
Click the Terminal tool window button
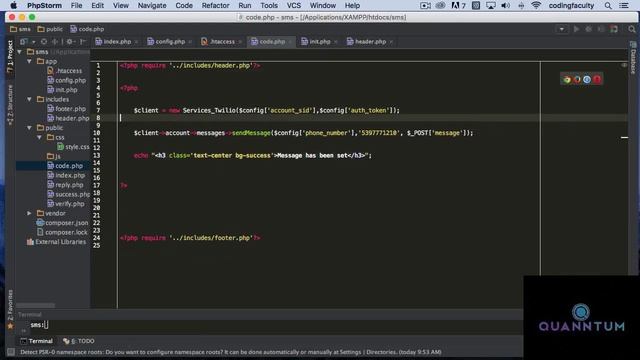pos(37,341)
